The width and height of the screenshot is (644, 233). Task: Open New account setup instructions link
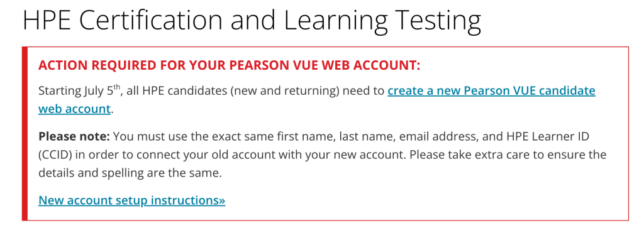[132, 200]
